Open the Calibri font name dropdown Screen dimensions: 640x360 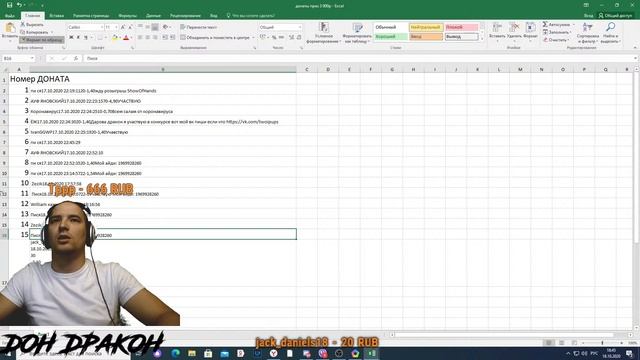click(x=101, y=27)
